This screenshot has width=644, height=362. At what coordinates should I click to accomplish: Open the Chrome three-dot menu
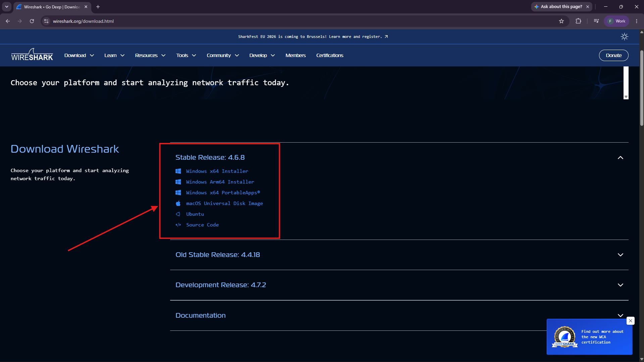637,21
